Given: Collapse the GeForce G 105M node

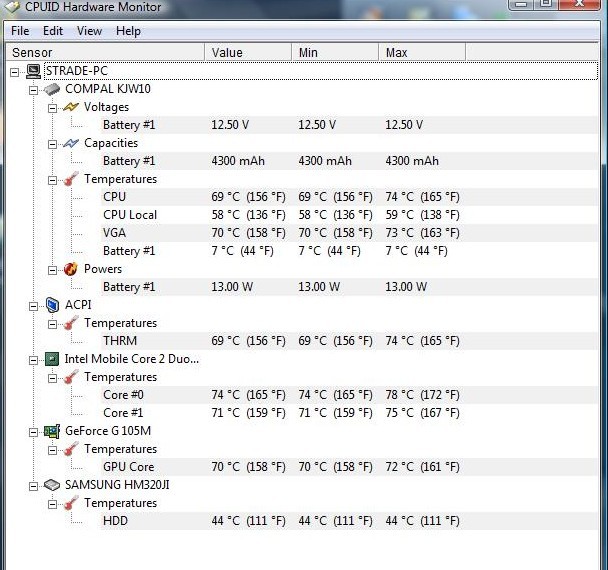Looking at the screenshot, I should pyautogui.click(x=34, y=432).
